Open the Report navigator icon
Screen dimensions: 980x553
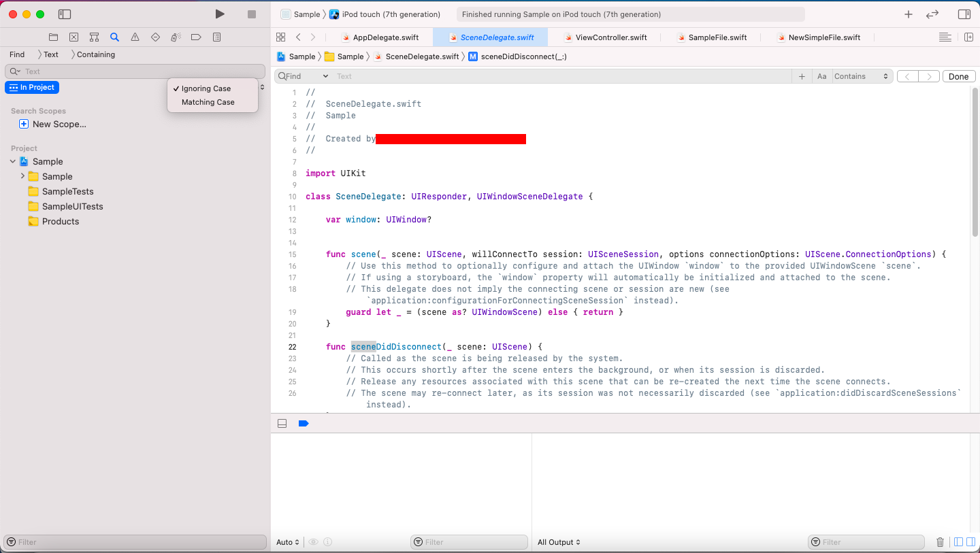(x=216, y=37)
